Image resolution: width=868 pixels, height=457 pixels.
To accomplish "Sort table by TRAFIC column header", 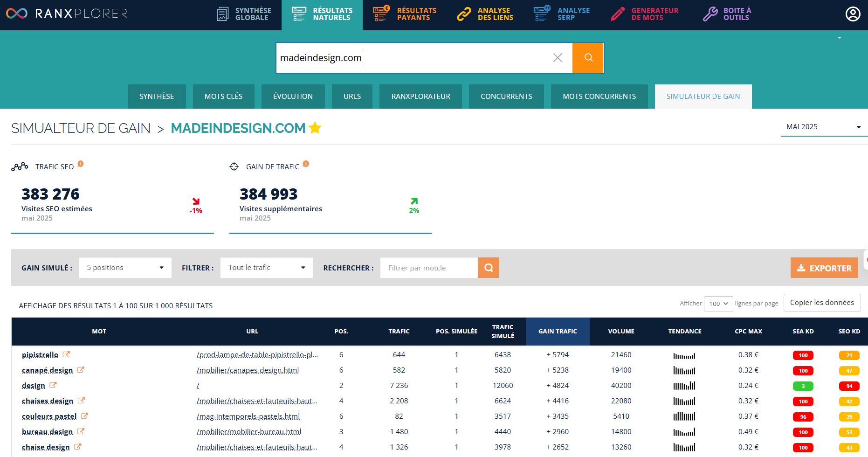I will click(x=399, y=332).
